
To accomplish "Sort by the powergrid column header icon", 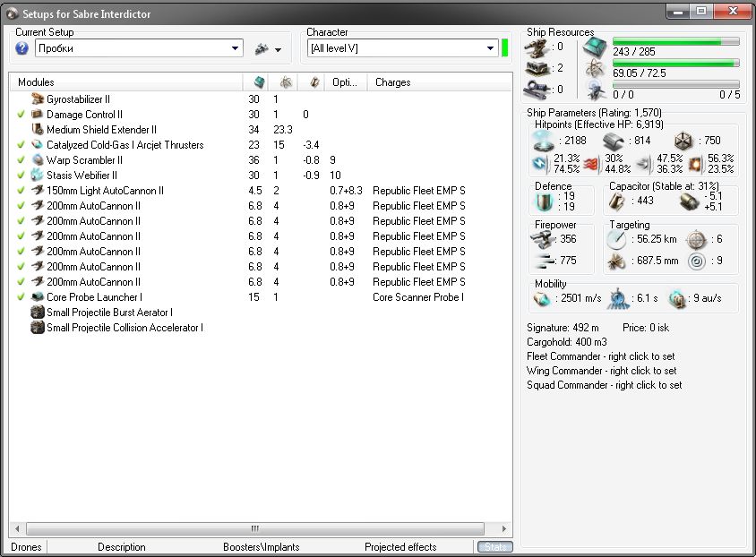I will click(283, 82).
